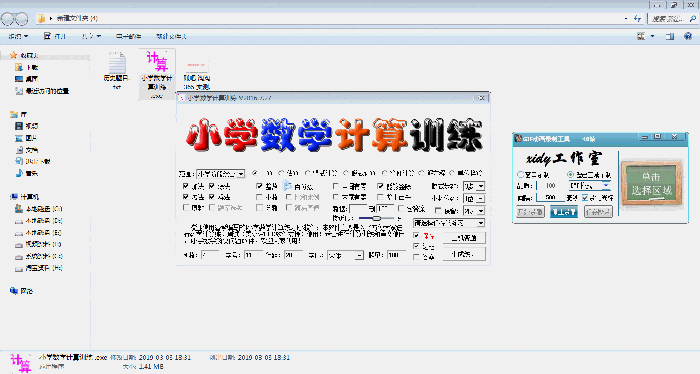The height and width of the screenshot is (374, 700).
Task: Open the Videos library
Action: pos(27,126)
